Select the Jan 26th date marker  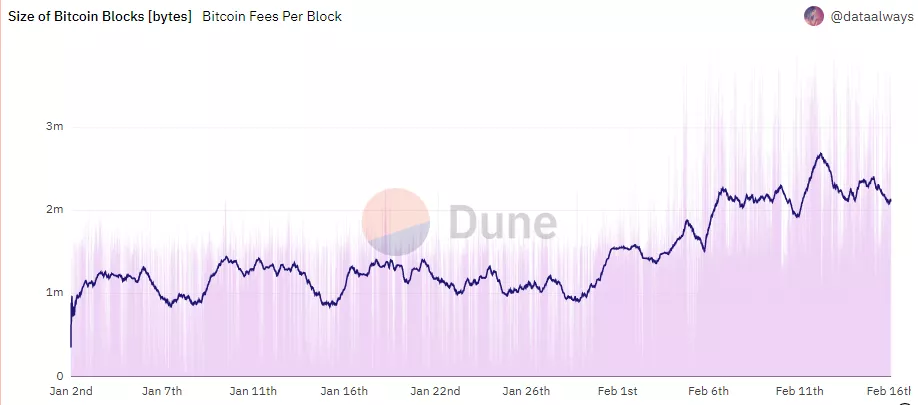(527, 390)
